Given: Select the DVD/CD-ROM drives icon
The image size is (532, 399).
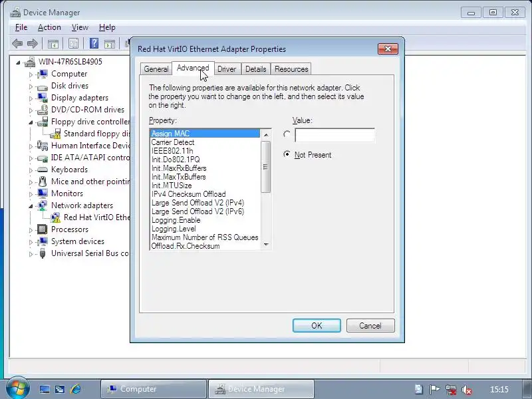Looking at the screenshot, I should click(x=43, y=110).
